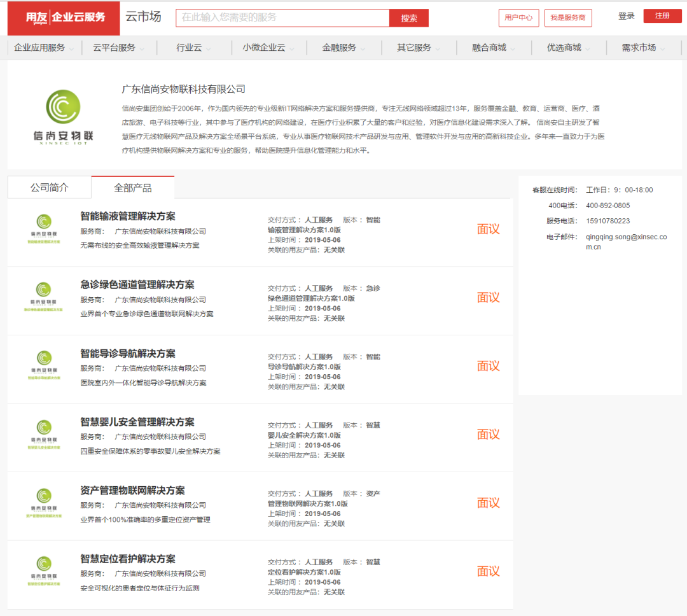Open 用户中心 button
The width and height of the screenshot is (687, 616).
pyautogui.click(x=519, y=18)
